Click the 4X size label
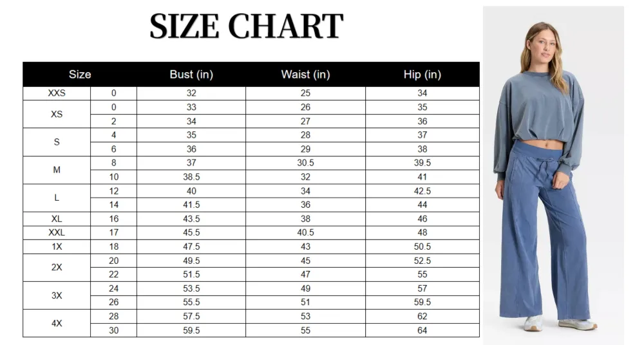 click(57, 323)
